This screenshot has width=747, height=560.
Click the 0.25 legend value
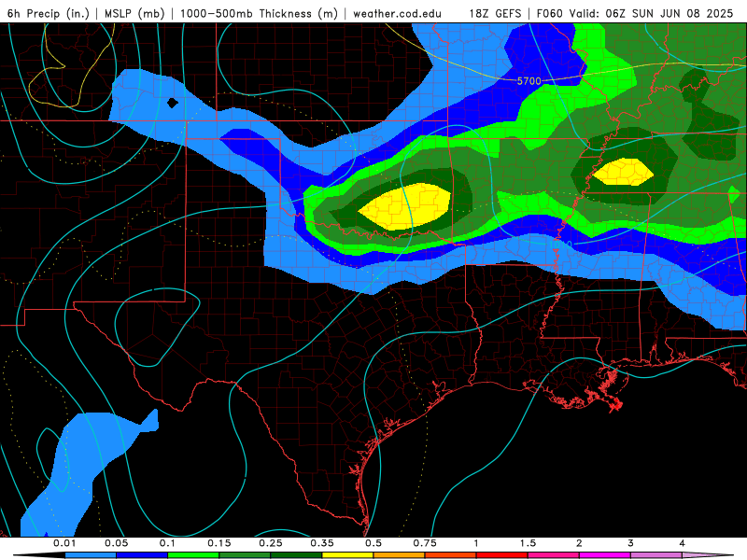click(271, 543)
